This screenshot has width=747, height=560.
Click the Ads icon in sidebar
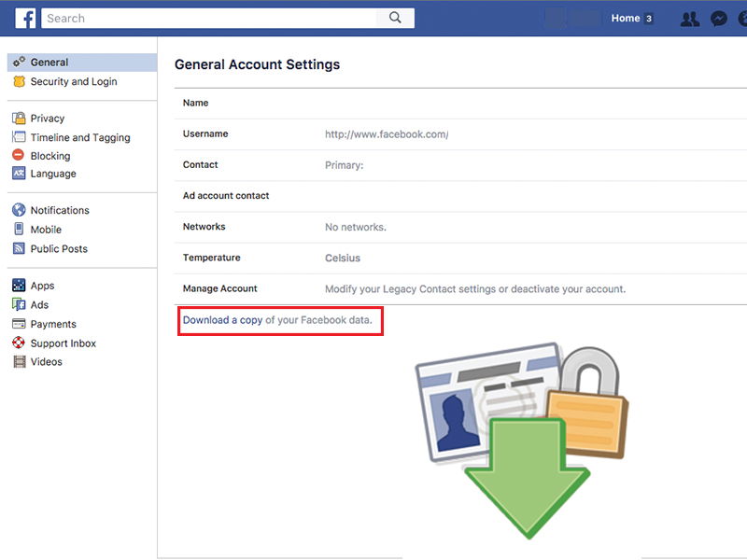(x=19, y=304)
